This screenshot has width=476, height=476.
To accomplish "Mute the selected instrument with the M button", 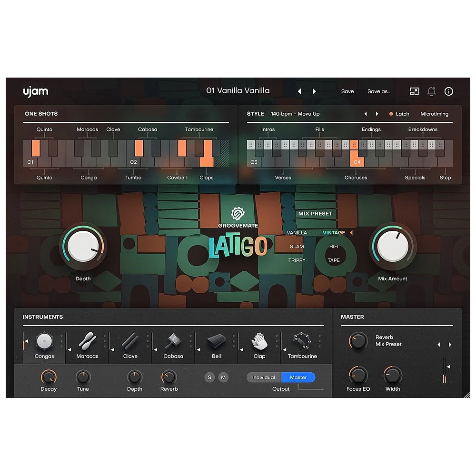I will (223, 377).
